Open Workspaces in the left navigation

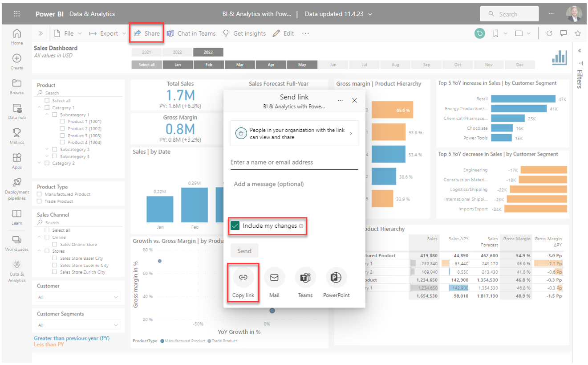click(16, 243)
